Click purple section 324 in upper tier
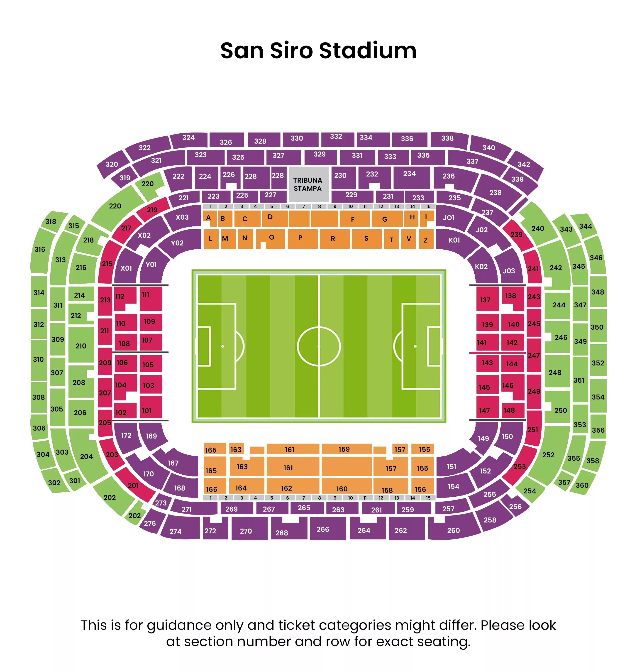 coord(188,138)
